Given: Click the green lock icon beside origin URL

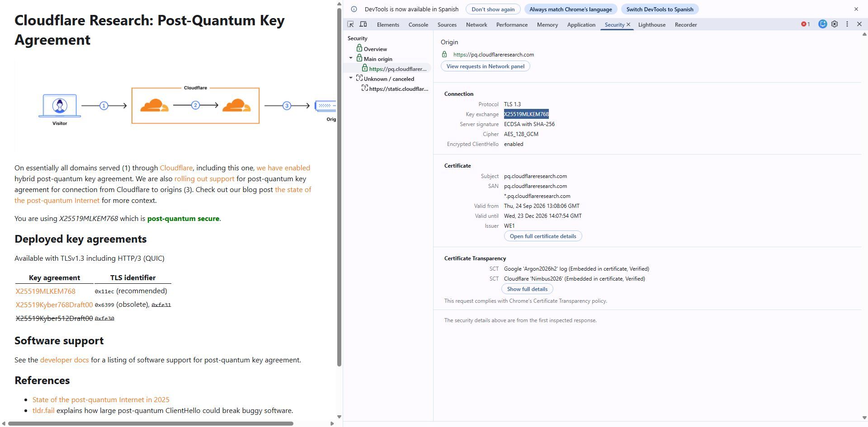Looking at the screenshot, I should (x=444, y=54).
